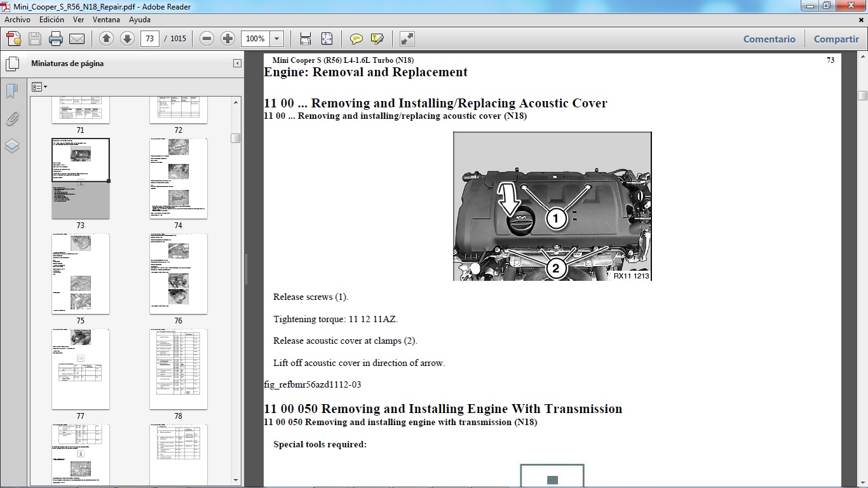
Task: Click text 'Release screws (1).'
Action: [x=311, y=297]
